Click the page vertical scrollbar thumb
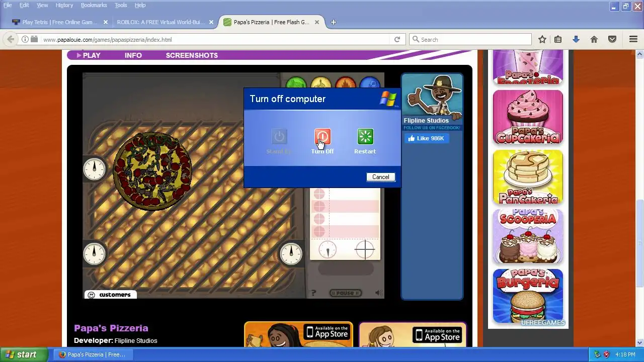This screenshot has height=362, width=644. (x=640, y=243)
